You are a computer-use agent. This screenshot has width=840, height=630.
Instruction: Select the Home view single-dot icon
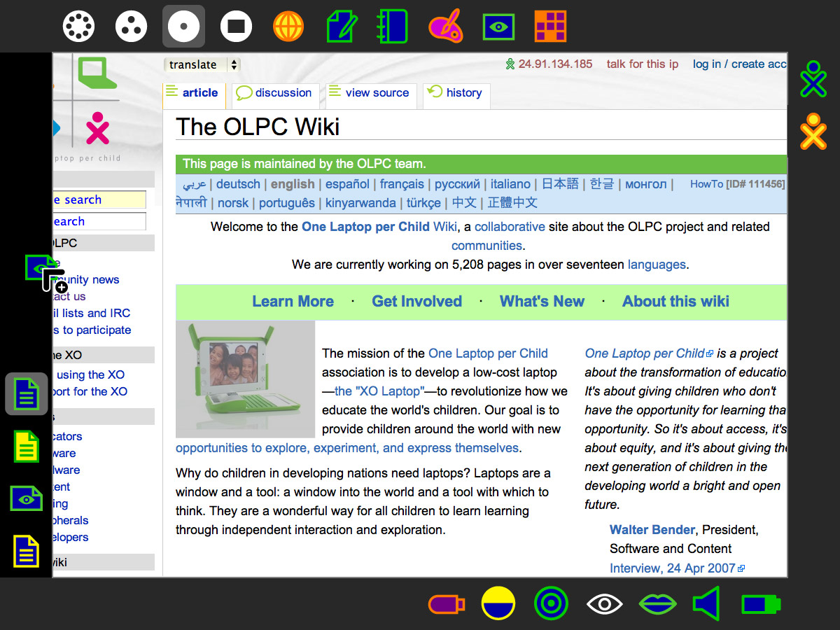(x=183, y=27)
